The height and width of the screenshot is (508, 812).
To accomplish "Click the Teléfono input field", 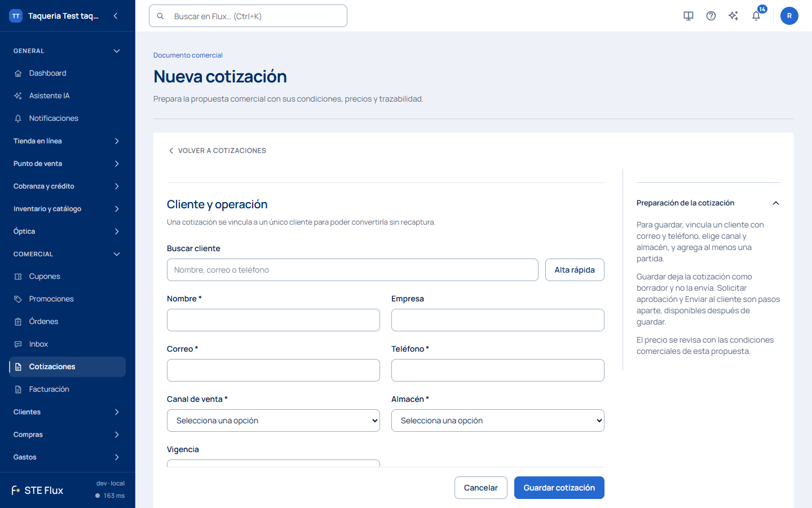I will [498, 370].
